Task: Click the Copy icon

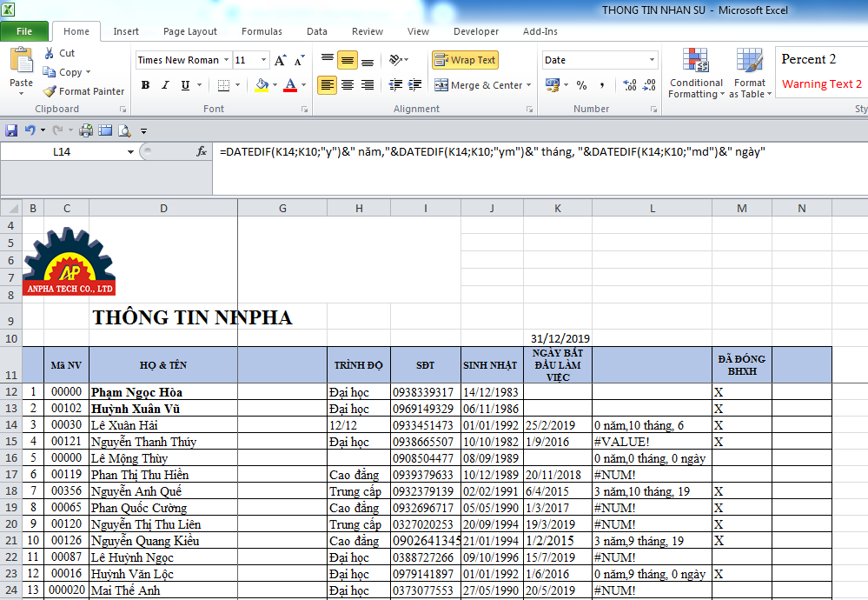Action: [50, 72]
